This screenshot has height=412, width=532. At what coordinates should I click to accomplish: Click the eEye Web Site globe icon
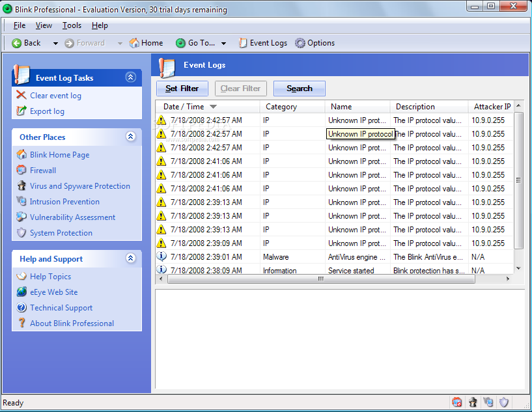pyautogui.click(x=21, y=292)
